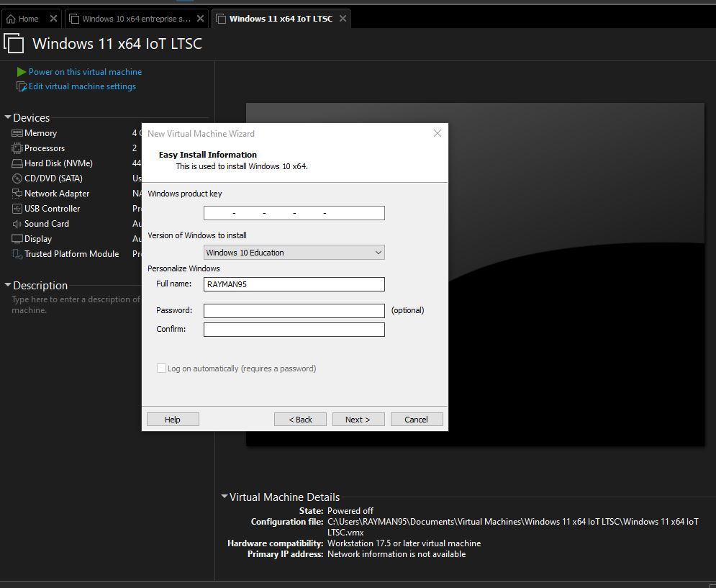The image size is (716, 588).
Task: Click the Next button in wizard
Action: pyautogui.click(x=358, y=420)
